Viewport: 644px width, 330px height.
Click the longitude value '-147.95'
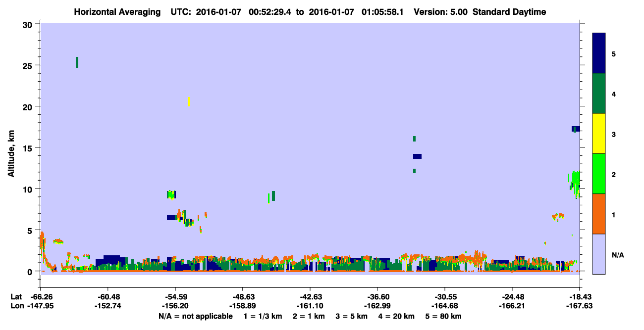(41, 306)
